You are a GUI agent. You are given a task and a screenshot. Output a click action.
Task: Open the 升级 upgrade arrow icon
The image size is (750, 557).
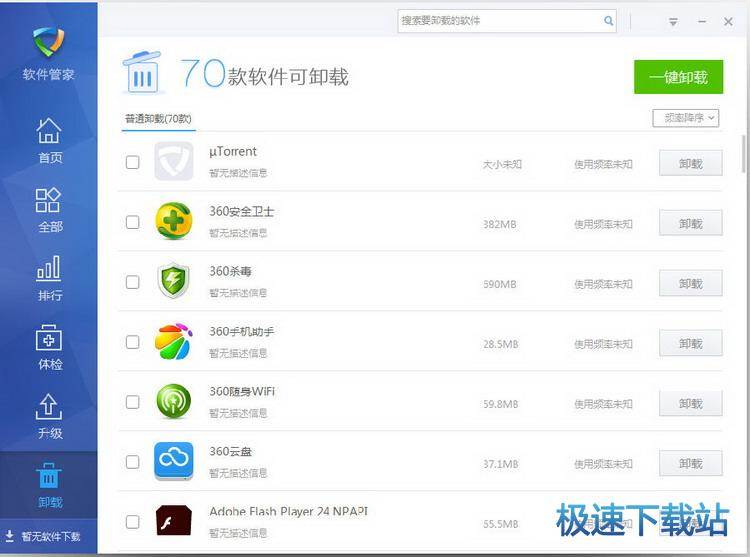[x=49, y=406]
